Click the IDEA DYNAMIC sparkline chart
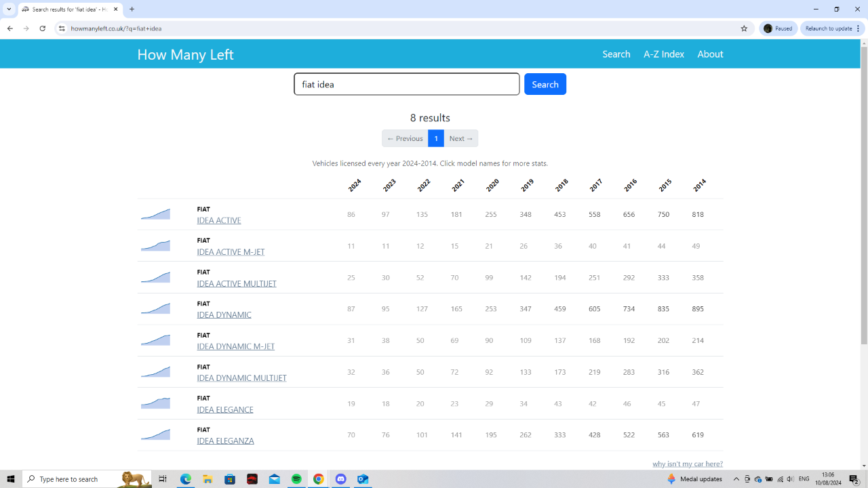 point(155,309)
